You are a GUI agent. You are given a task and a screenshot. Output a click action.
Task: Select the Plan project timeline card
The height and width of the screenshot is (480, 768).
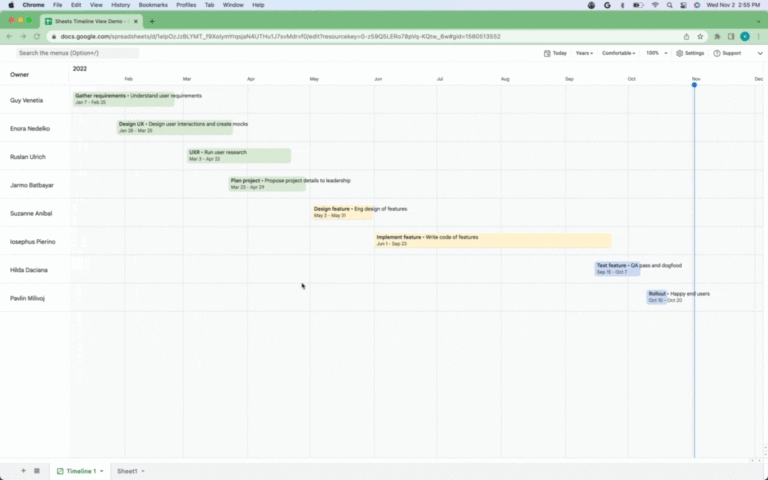pyautogui.click(x=267, y=184)
